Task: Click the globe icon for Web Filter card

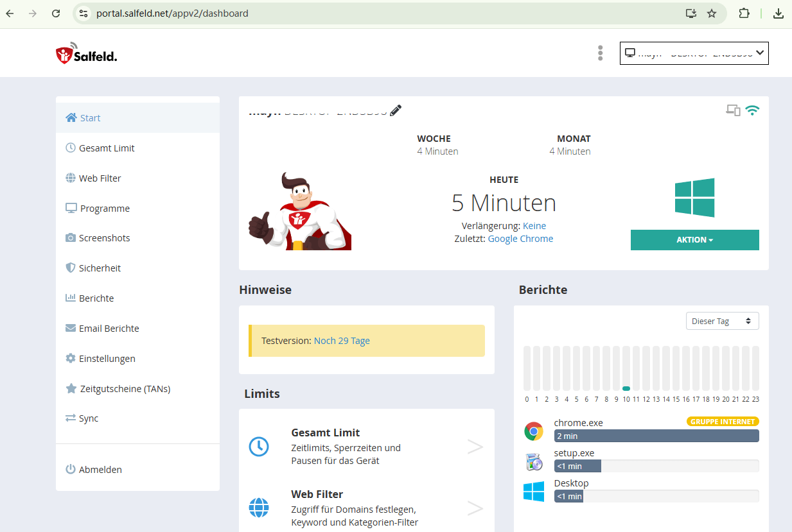Action: 259,508
